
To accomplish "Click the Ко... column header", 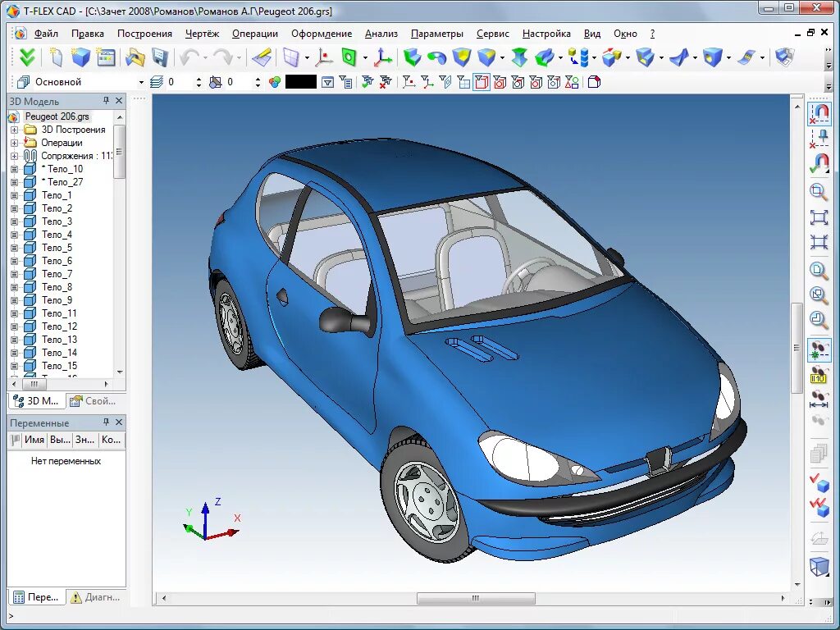I will pos(111,440).
